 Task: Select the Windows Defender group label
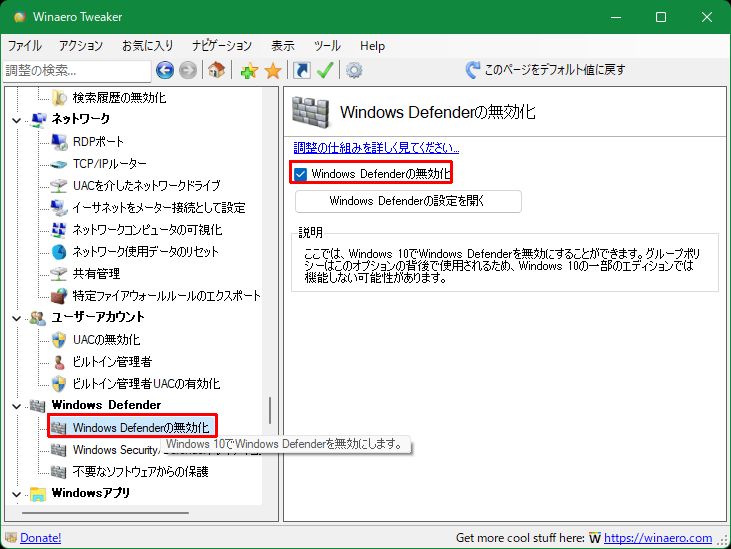pos(106,405)
